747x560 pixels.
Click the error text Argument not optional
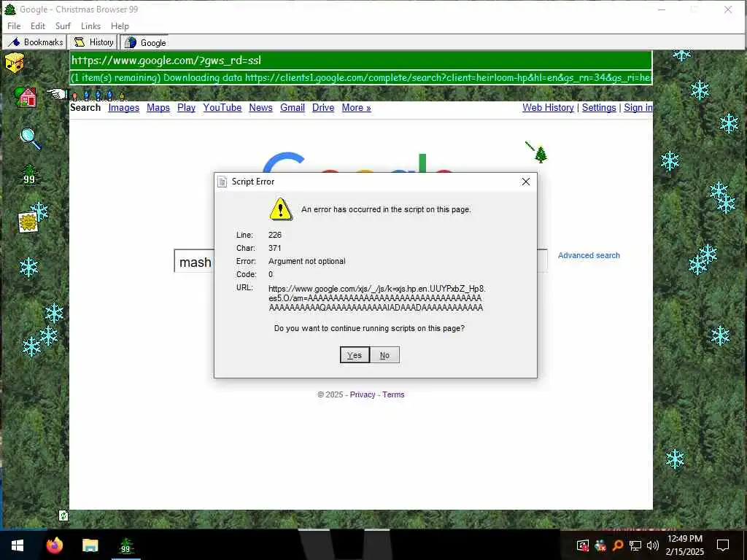pos(307,261)
